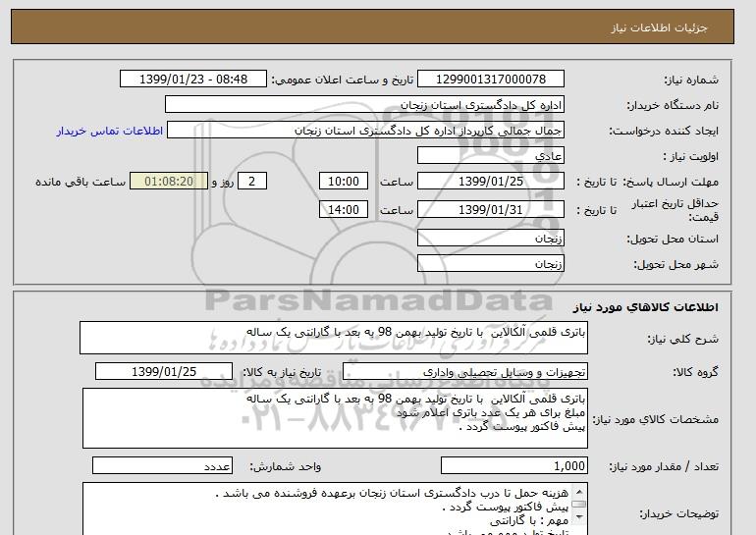Click the general description box شرح کلی نیاز
The image size is (756, 535).
click(x=334, y=338)
